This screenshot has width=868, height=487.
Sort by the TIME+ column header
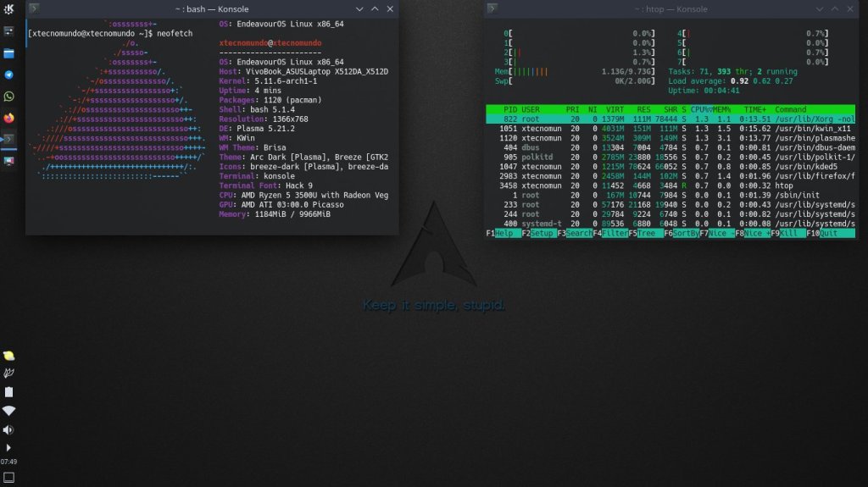pyautogui.click(x=754, y=109)
